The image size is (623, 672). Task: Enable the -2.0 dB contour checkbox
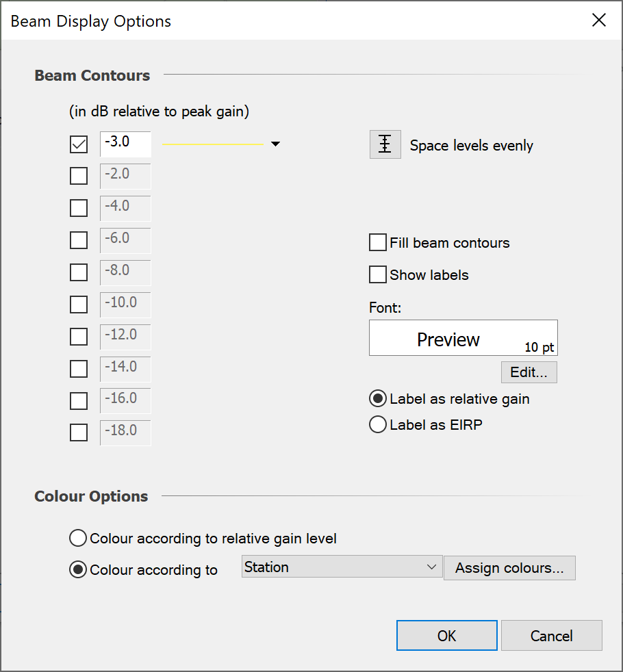[x=79, y=176]
